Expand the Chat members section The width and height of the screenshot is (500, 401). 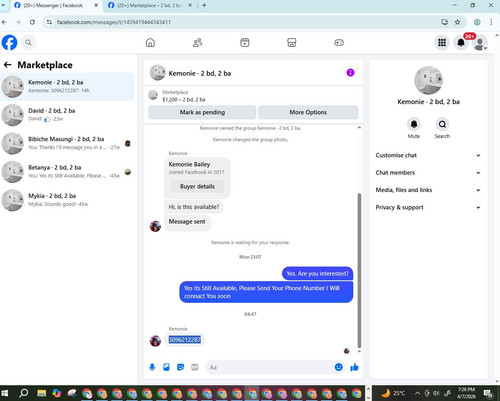428,173
